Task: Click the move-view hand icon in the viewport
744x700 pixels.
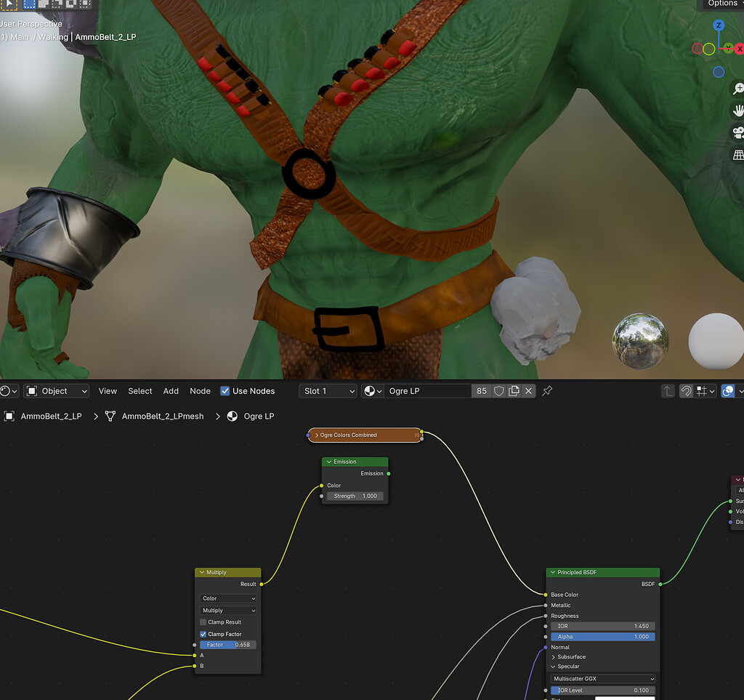Action: pos(738,110)
